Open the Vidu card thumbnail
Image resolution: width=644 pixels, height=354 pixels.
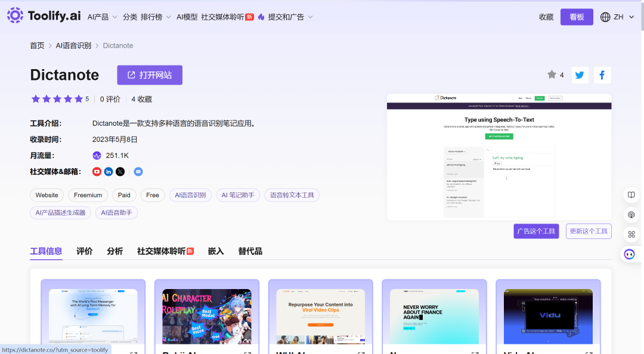(549, 316)
